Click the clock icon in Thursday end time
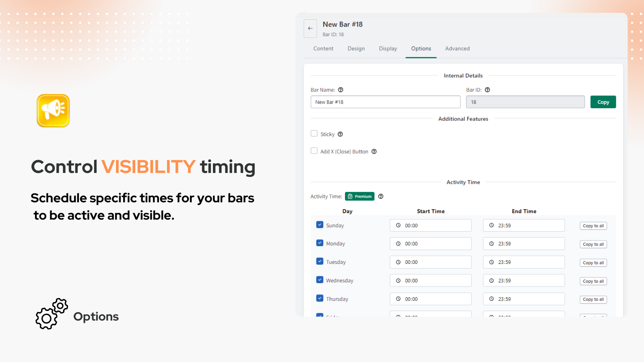This screenshot has width=644, height=362. 491,299
